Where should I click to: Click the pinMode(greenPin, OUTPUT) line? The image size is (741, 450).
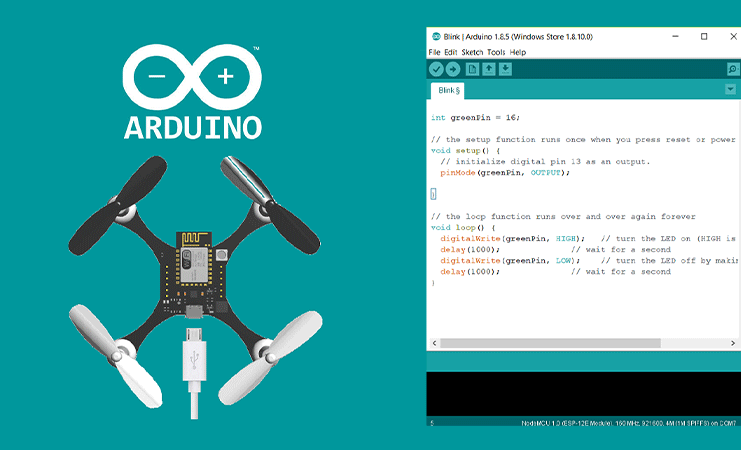pos(505,173)
